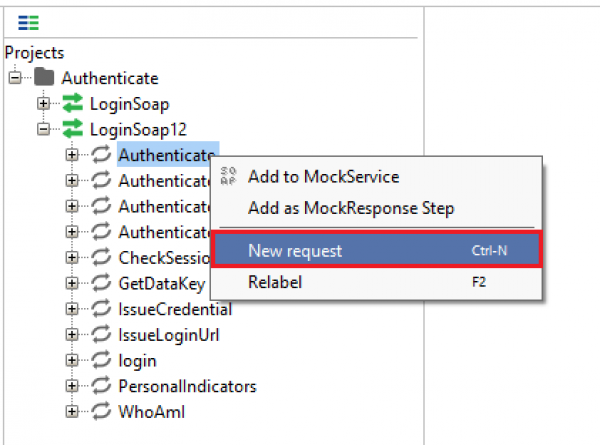The width and height of the screenshot is (600, 445).
Task: Click the operation icon next to GetDataKey
Action: click(101, 283)
